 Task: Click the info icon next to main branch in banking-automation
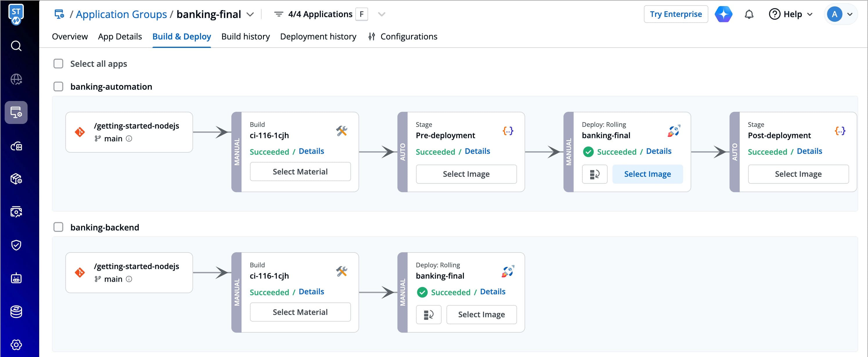tap(129, 138)
